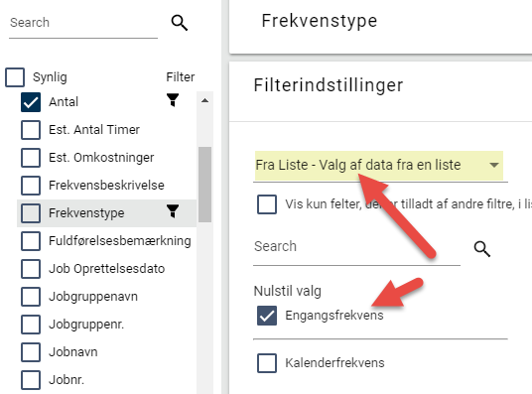Focus the Filterindstillinger Search input
532x394 pixels.
point(356,247)
